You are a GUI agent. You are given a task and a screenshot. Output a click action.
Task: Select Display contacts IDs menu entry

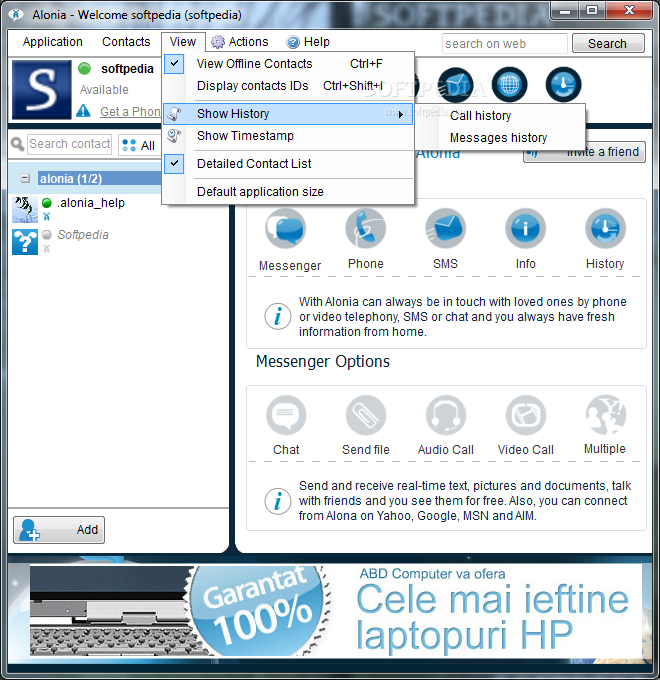tap(288, 86)
